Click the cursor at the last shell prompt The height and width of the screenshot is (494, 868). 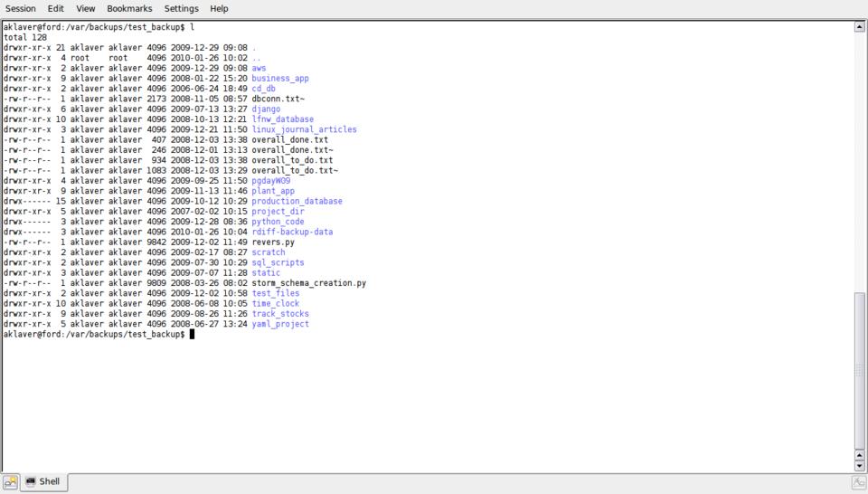point(192,335)
